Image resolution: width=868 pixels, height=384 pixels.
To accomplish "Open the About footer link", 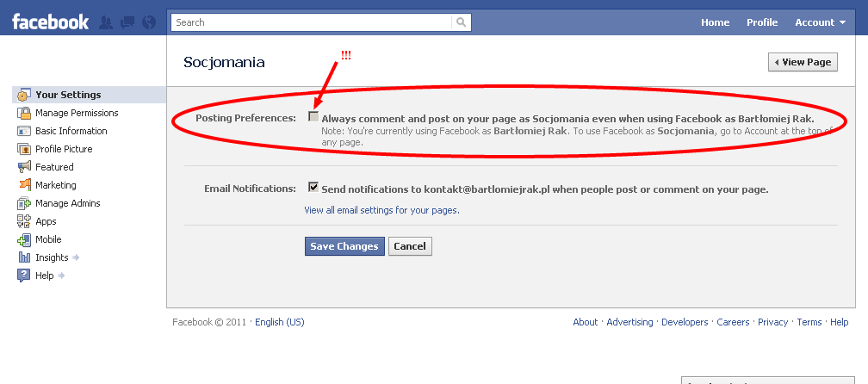I will (586, 322).
